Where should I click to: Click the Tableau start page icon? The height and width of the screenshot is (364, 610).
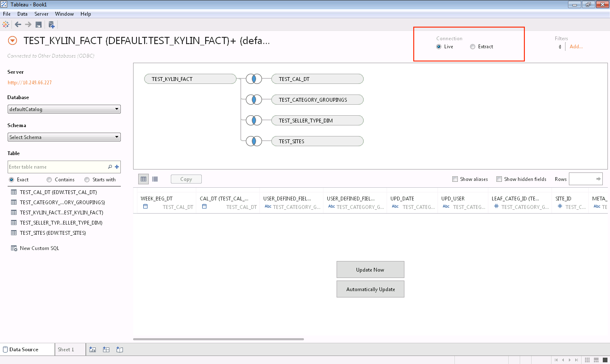[x=6, y=25]
